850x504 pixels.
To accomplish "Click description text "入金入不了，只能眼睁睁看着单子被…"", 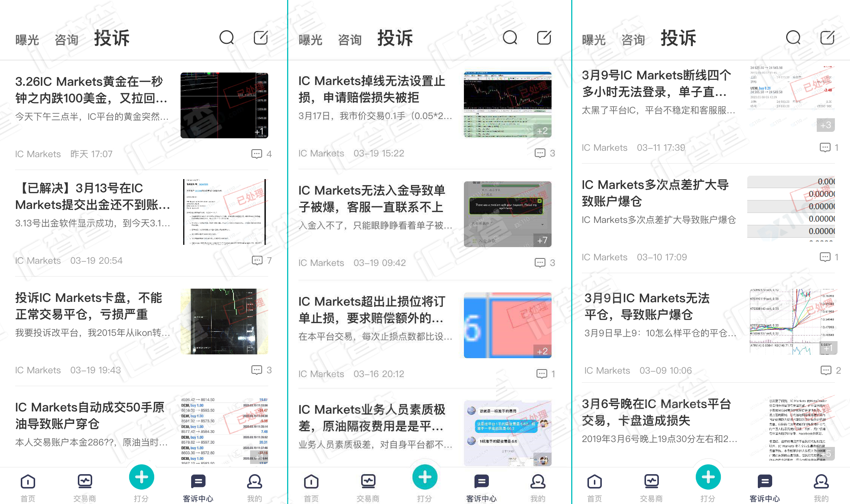I will [375, 226].
